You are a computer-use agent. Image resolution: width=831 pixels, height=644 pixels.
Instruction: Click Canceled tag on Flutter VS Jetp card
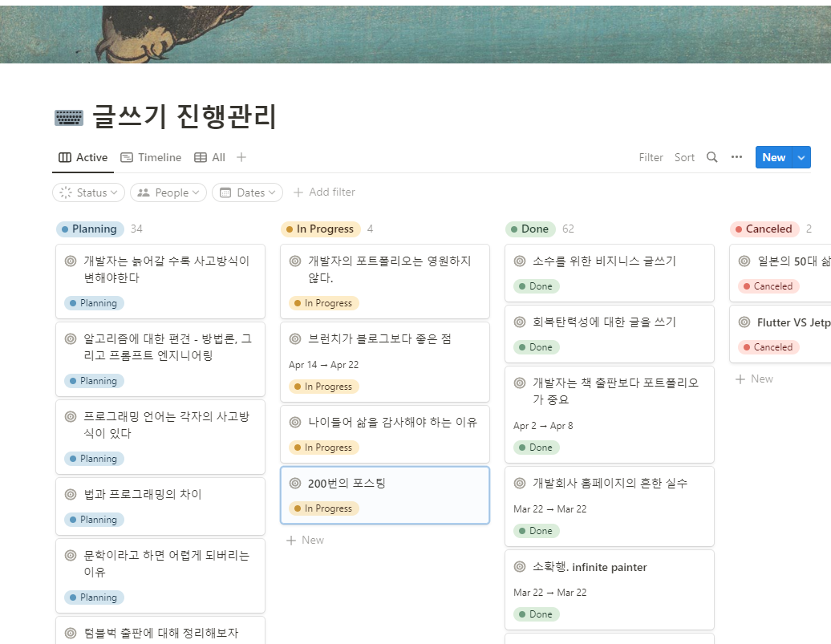click(x=768, y=347)
